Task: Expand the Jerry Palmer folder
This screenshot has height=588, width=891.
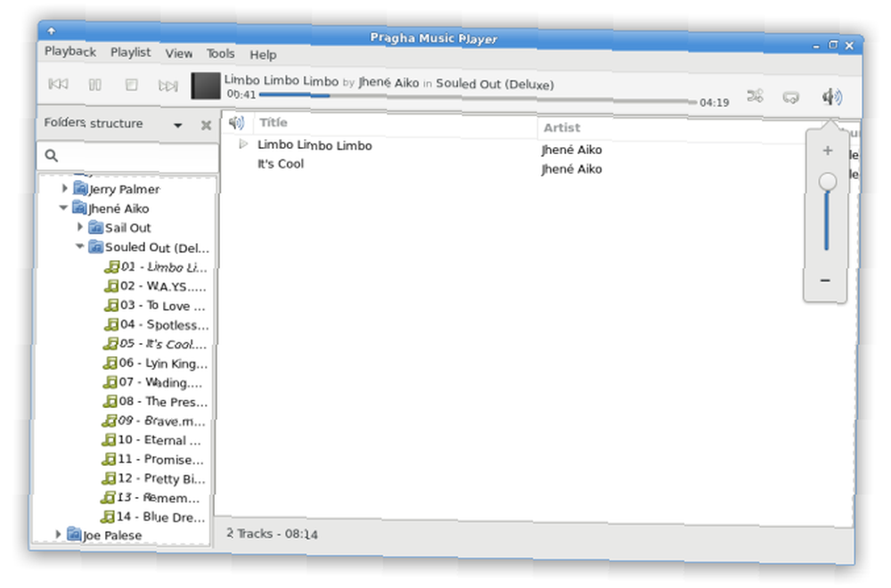Action: [65, 188]
